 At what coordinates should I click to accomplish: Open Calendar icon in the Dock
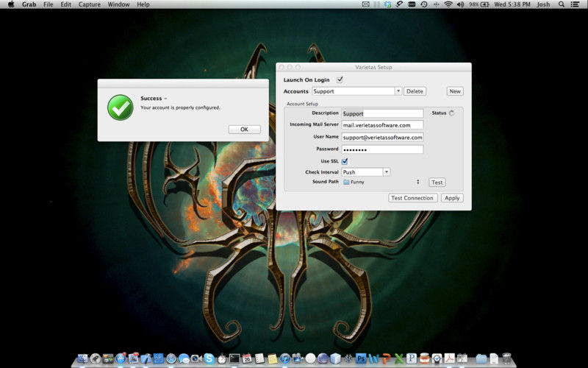coord(247,358)
